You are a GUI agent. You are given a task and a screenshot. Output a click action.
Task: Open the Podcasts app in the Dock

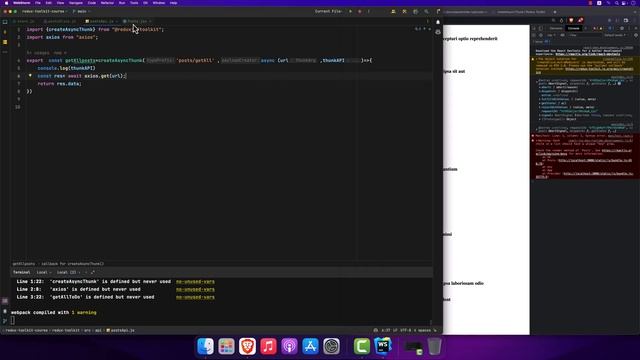[x=289, y=346]
